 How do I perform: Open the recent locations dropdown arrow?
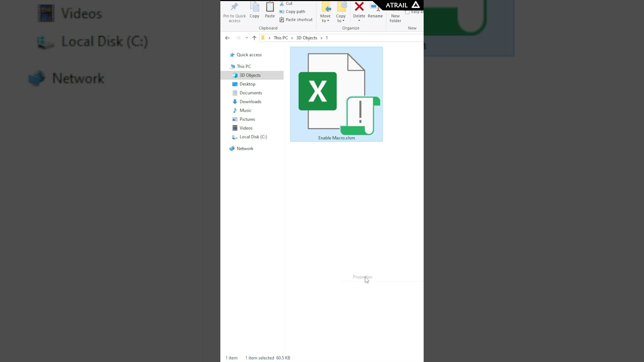click(x=247, y=38)
